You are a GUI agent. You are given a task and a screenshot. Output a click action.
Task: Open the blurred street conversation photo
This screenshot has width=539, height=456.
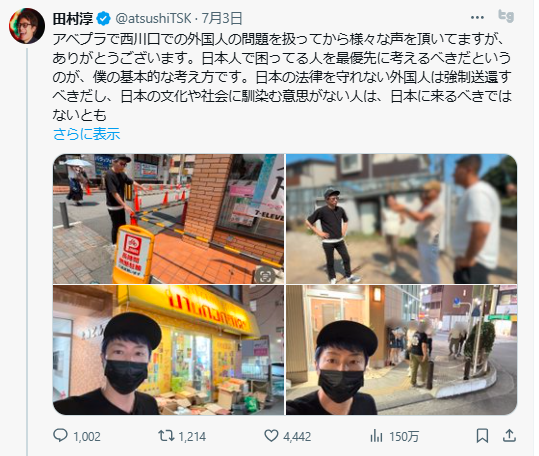(x=402, y=219)
